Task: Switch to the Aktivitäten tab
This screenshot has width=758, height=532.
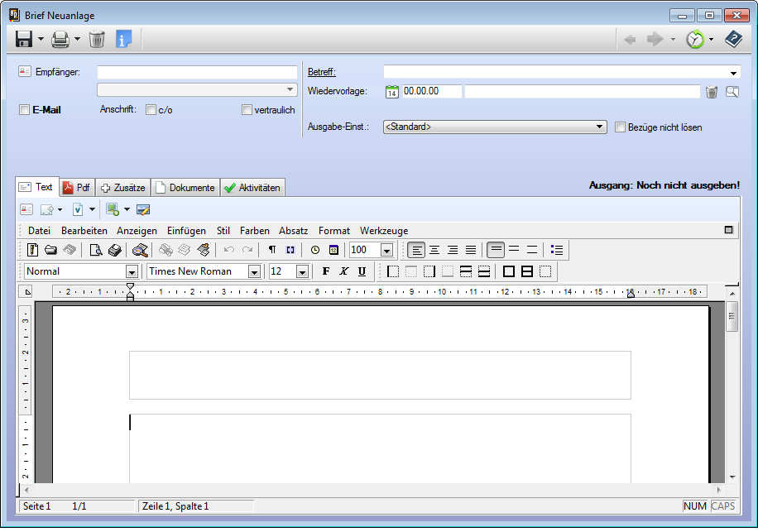Action: [252, 188]
